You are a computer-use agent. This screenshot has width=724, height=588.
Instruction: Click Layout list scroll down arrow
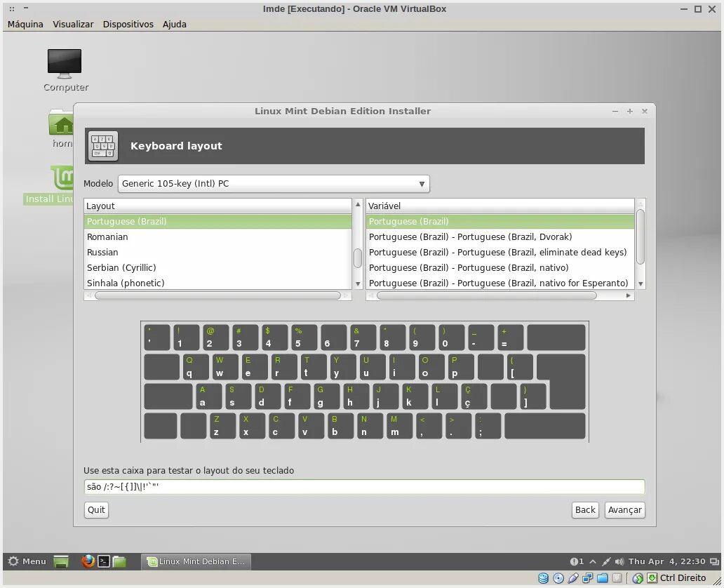[358, 283]
